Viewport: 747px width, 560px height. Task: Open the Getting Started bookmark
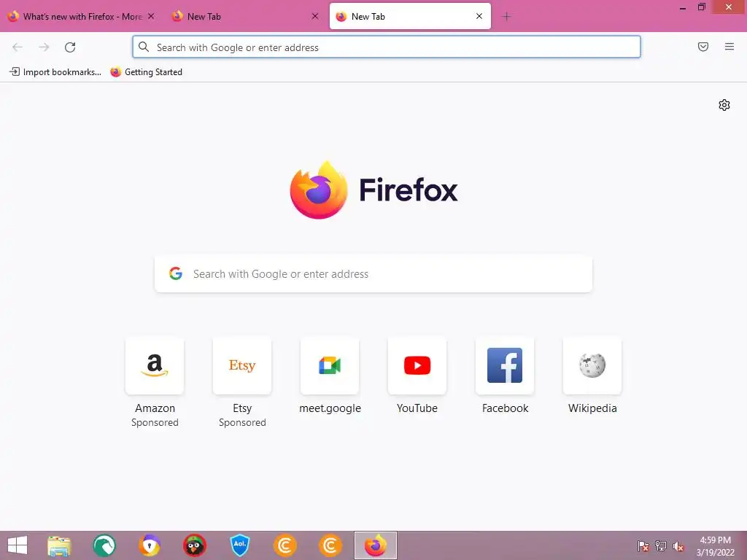click(x=147, y=72)
